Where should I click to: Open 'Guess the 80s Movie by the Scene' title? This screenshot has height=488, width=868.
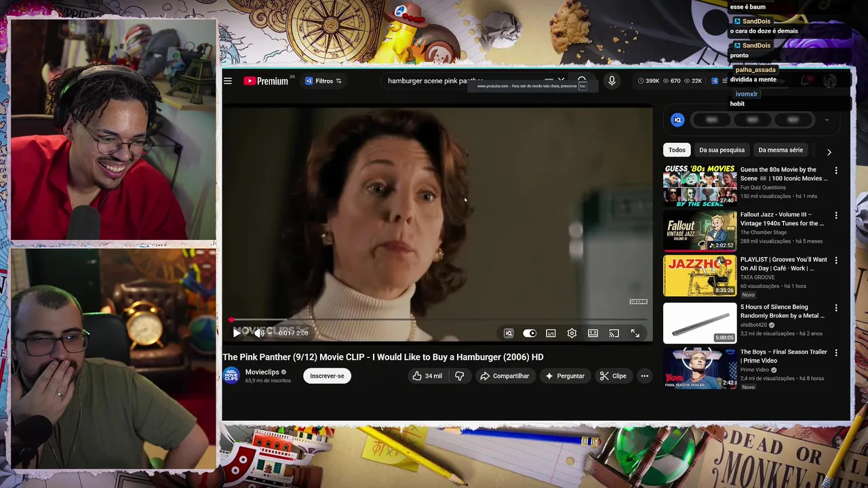(x=783, y=174)
